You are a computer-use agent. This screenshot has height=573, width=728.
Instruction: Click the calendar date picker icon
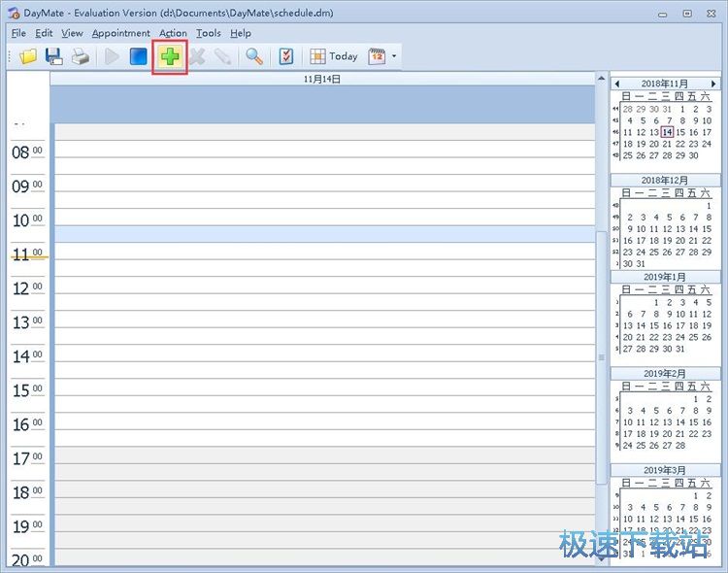(x=377, y=56)
